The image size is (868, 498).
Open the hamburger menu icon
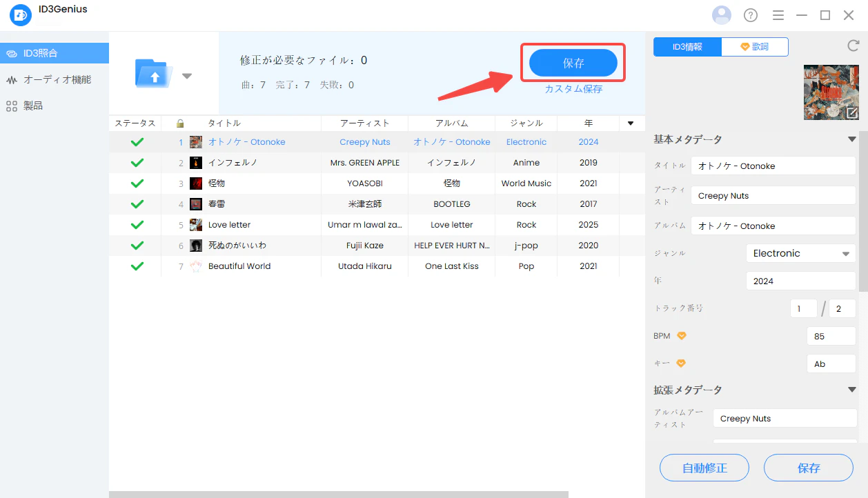(x=778, y=15)
